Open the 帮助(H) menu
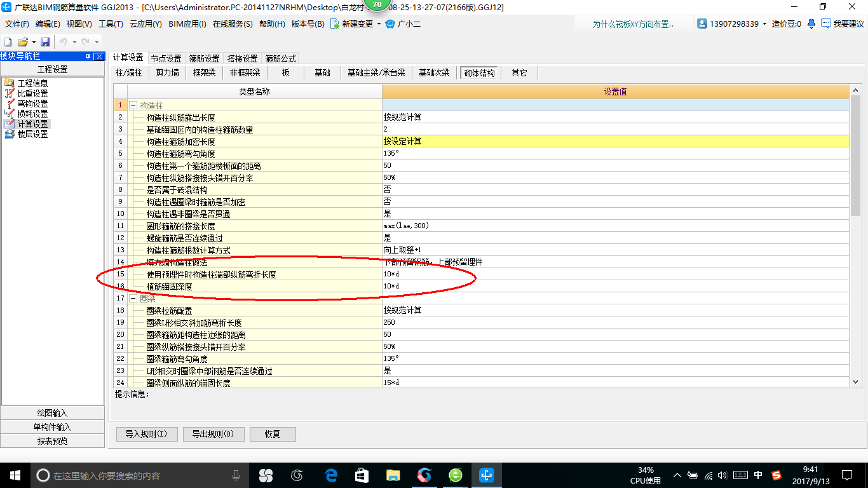This screenshot has height=488, width=868. pyautogui.click(x=272, y=24)
